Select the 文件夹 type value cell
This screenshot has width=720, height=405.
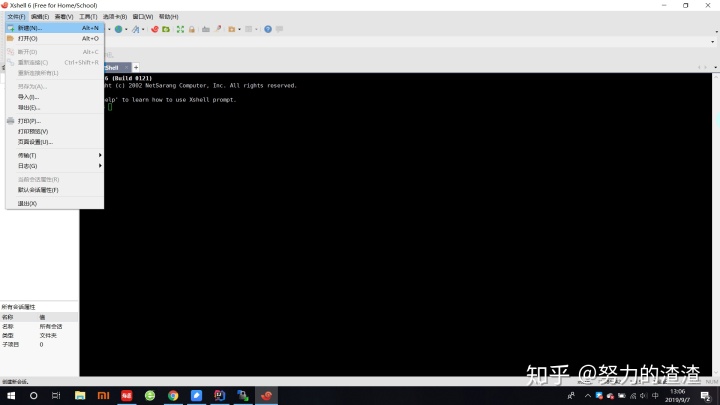point(48,336)
